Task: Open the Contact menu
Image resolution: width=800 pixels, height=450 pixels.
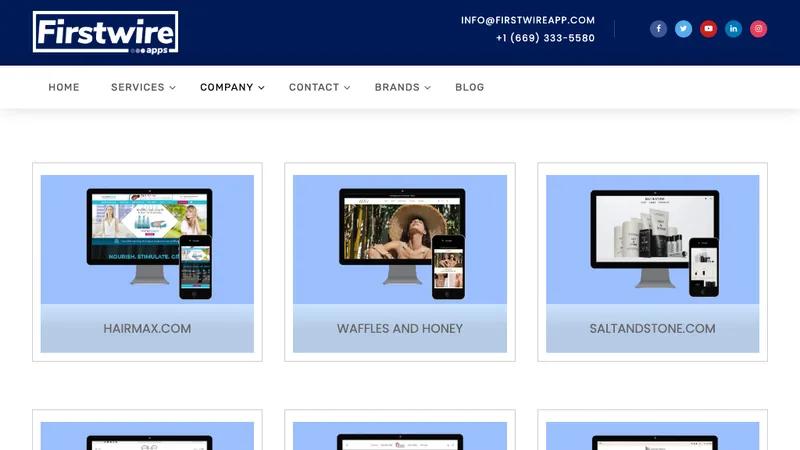Action: pos(314,87)
